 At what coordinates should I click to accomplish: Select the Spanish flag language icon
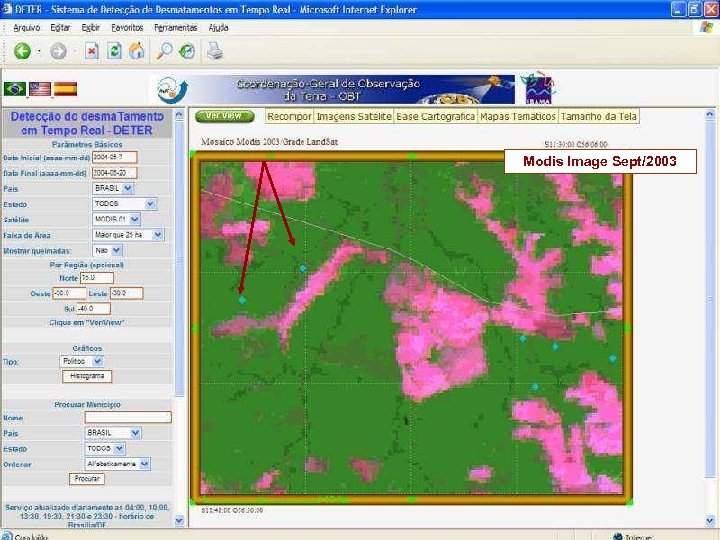tap(65, 89)
